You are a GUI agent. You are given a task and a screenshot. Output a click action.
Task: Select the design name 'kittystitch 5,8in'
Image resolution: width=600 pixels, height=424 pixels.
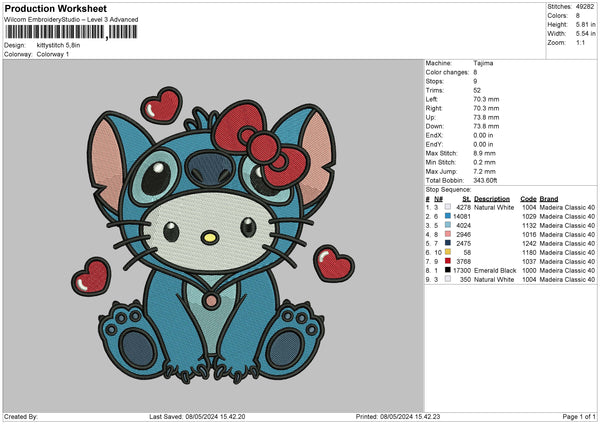[x=58, y=45]
